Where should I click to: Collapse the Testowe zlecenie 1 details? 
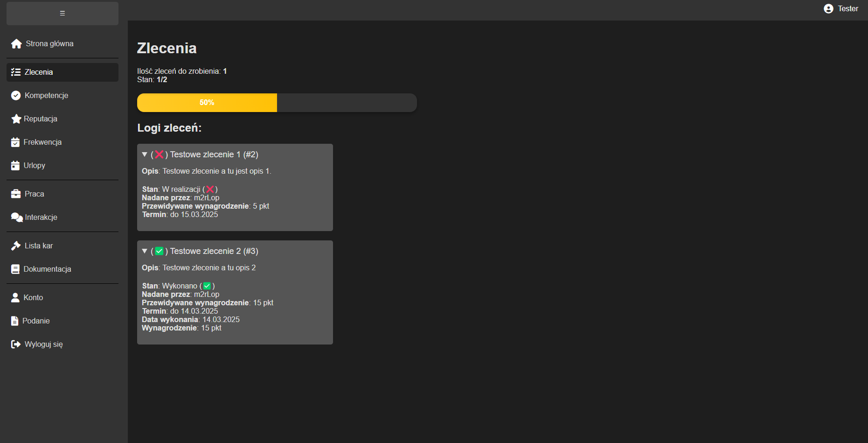(145, 155)
